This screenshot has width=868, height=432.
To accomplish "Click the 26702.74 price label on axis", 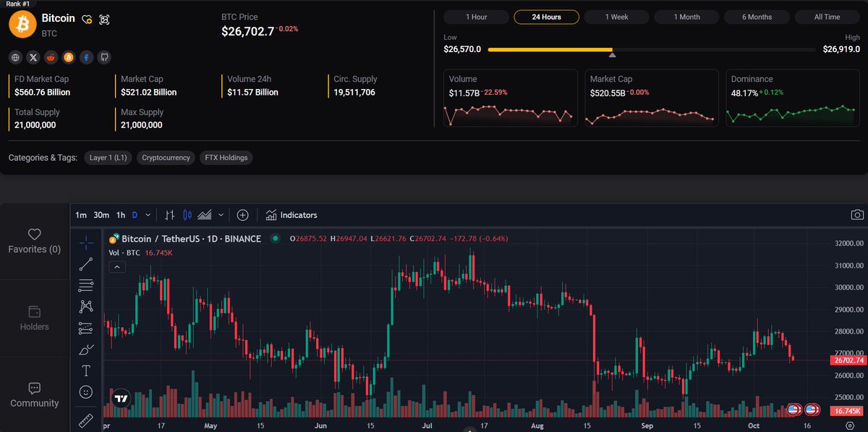I will pos(848,360).
